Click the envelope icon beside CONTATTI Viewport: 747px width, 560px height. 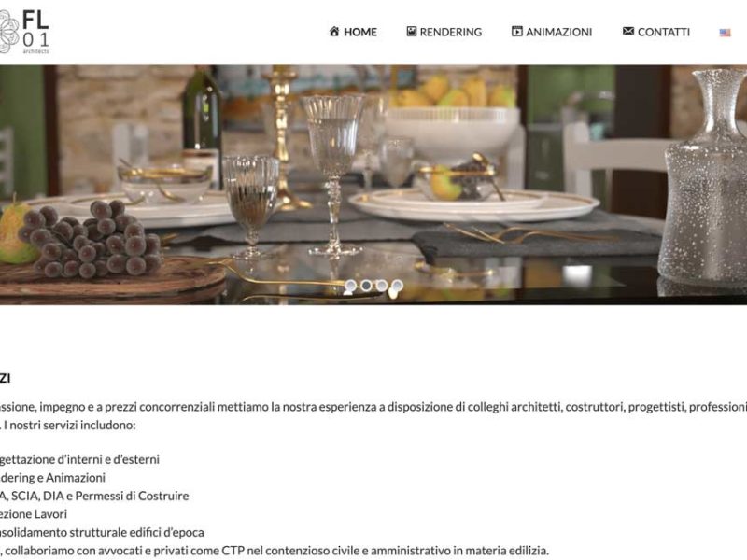point(628,31)
